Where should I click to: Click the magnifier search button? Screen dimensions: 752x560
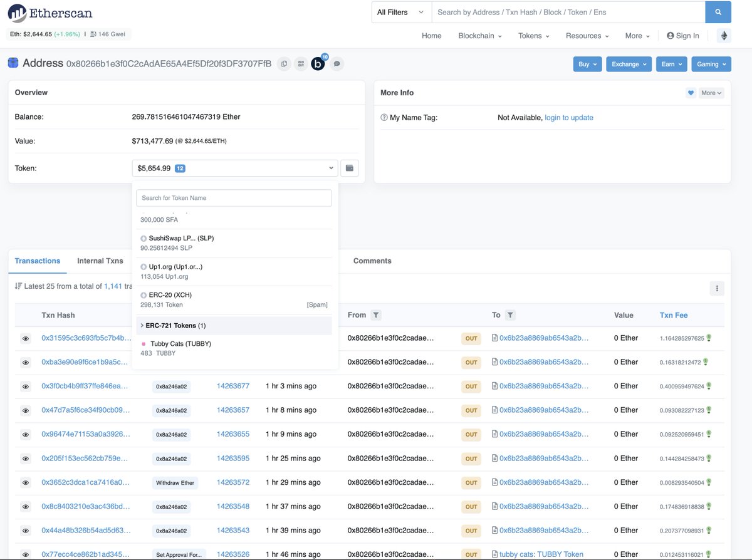pyautogui.click(x=718, y=12)
